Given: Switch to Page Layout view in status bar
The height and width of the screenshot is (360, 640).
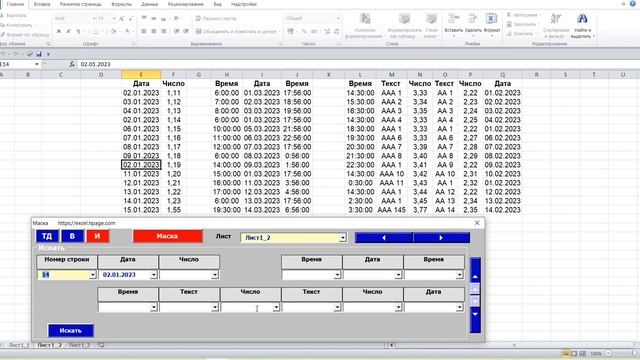Looking at the screenshot, I should [x=574, y=353].
